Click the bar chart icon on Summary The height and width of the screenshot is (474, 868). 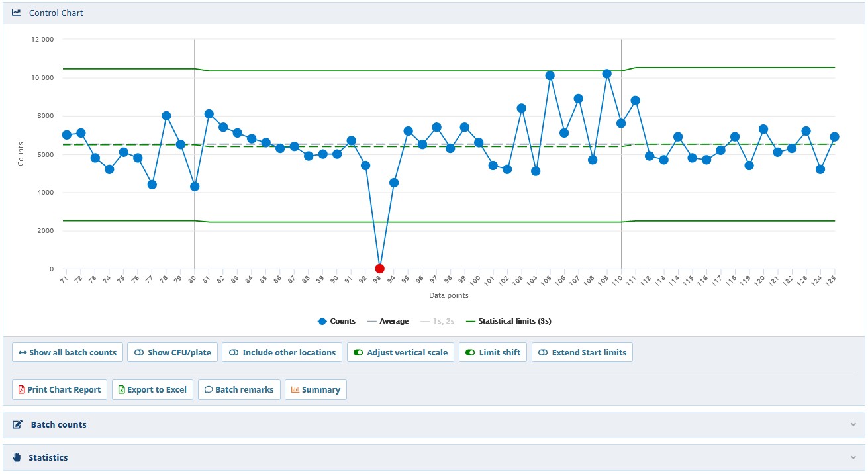(295, 390)
